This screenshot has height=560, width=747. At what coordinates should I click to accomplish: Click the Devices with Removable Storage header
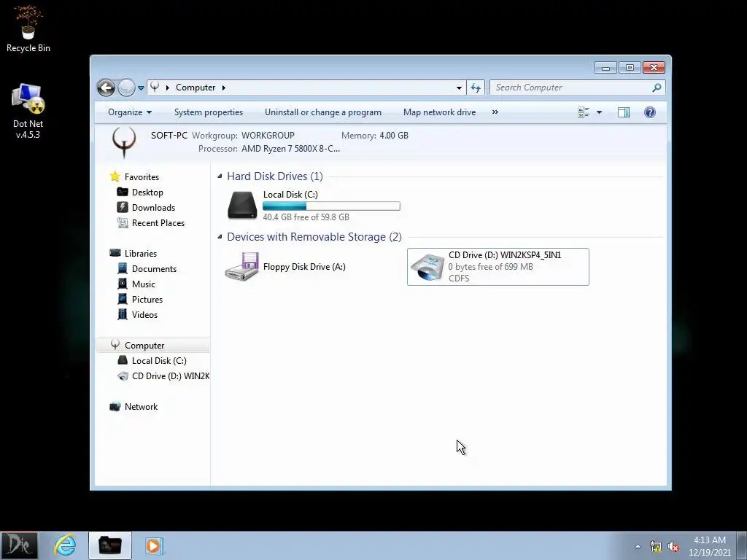tap(314, 237)
